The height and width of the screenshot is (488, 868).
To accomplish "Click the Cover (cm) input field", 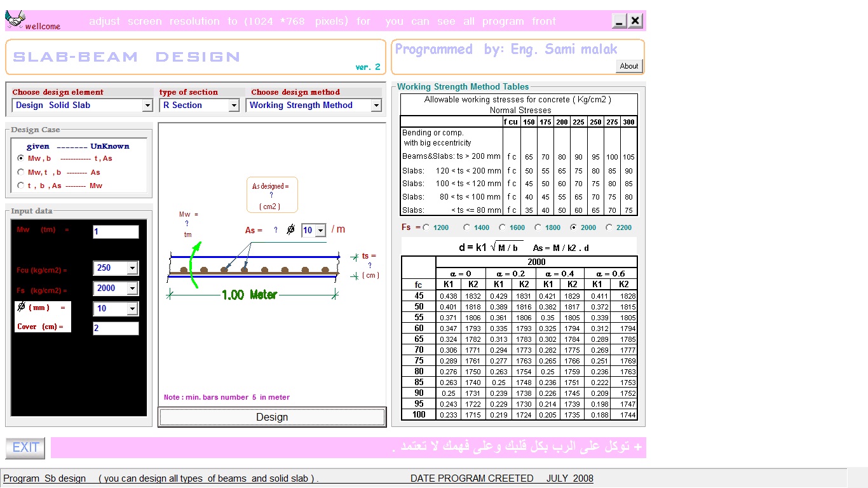I will [116, 329].
